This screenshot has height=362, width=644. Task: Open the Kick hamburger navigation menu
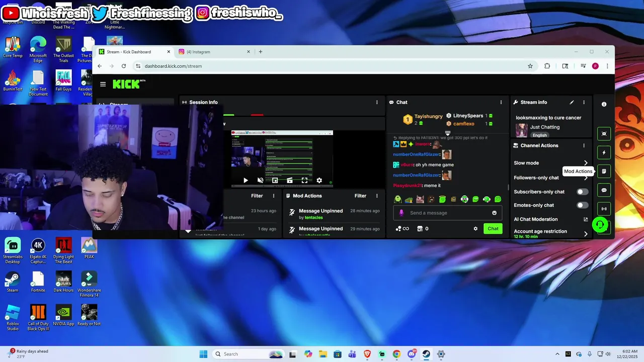click(103, 84)
